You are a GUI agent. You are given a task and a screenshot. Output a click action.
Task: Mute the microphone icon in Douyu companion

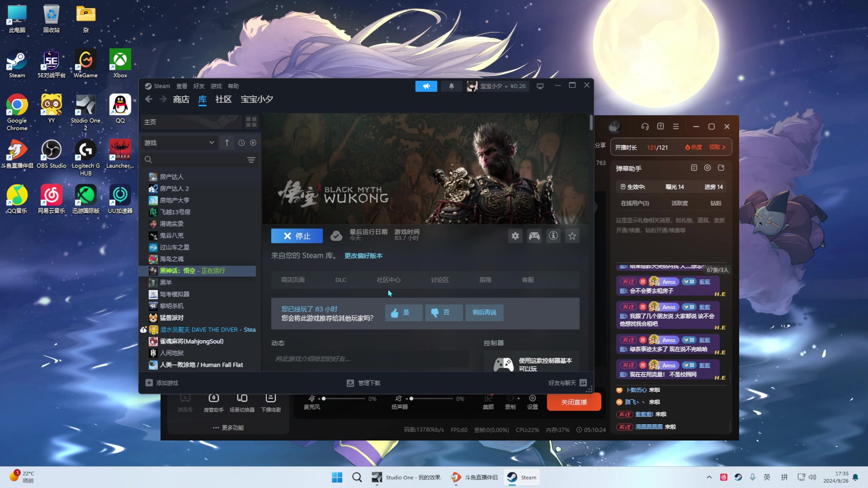[x=311, y=398]
